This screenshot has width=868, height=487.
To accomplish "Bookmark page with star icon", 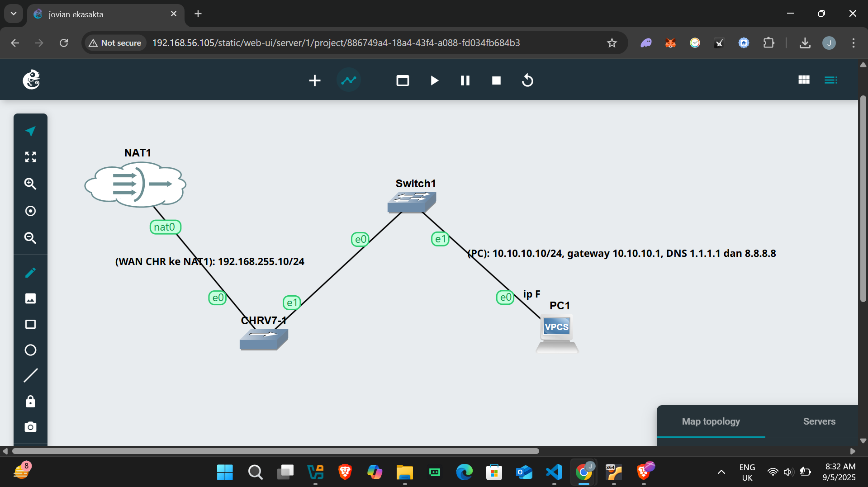I will (x=612, y=43).
